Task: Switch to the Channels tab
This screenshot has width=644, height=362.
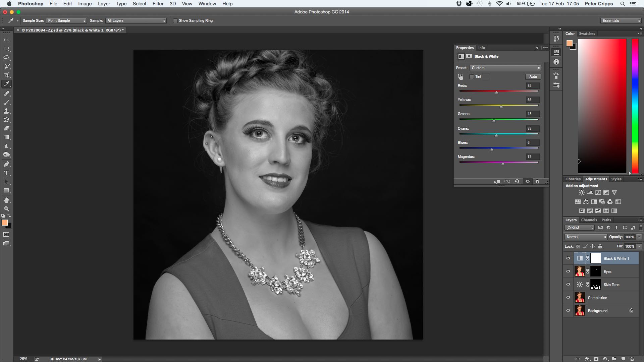Action: coord(589,220)
